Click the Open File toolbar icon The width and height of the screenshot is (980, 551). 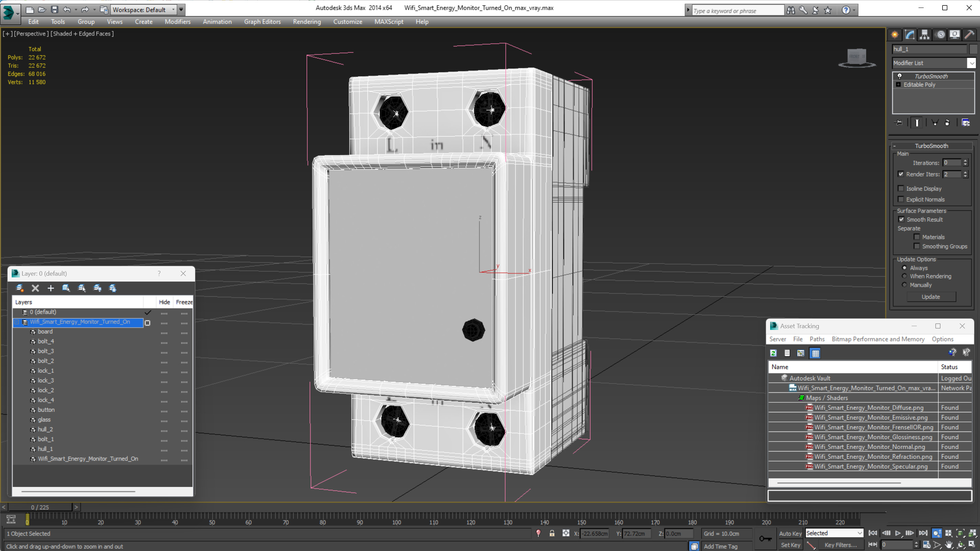click(x=42, y=10)
